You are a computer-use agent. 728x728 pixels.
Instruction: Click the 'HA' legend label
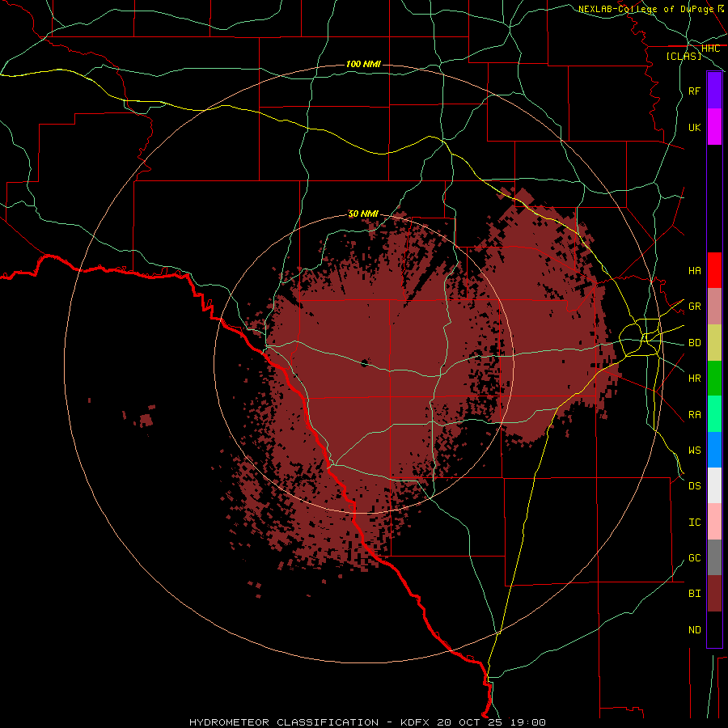[694, 271]
